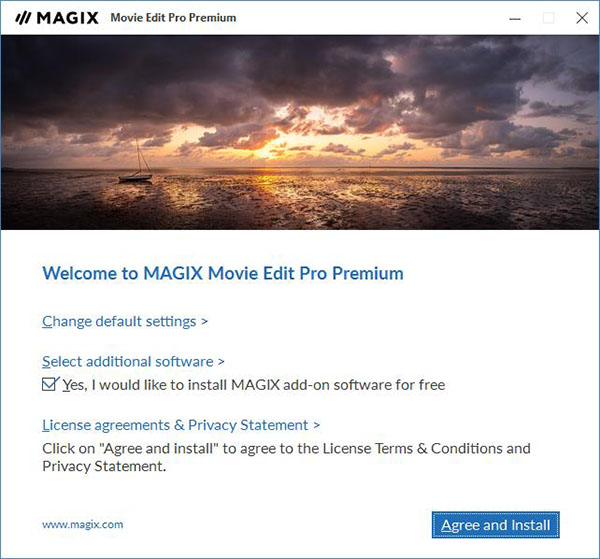This screenshot has width=600, height=559.
Task: Open the Change default settings link
Action: coord(119,321)
